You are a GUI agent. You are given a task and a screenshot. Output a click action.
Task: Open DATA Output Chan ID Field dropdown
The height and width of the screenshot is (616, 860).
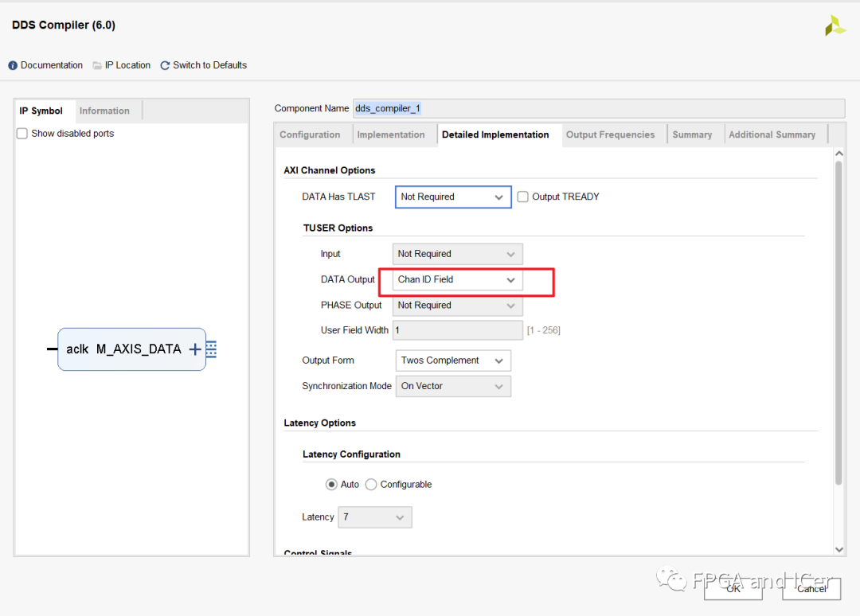point(457,279)
